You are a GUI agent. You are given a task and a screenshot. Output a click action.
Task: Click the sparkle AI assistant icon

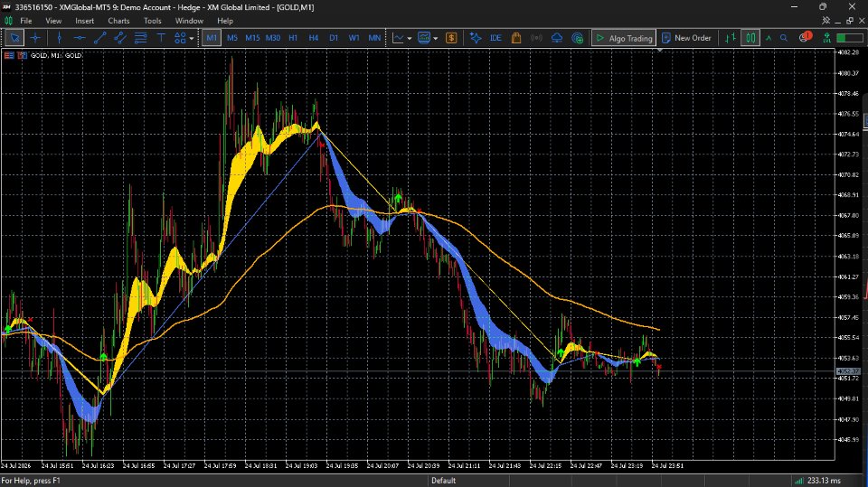point(475,38)
